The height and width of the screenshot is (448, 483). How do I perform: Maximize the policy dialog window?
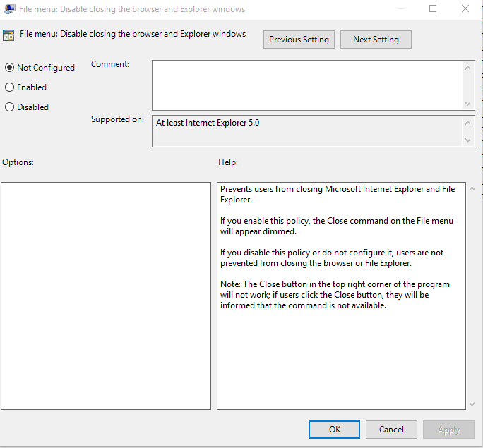433,8
